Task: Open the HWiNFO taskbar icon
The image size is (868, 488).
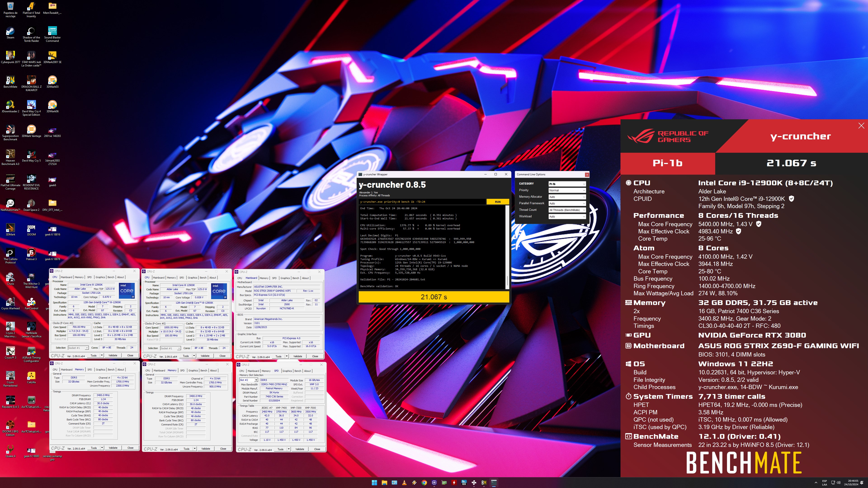Action: click(x=464, y=483)
